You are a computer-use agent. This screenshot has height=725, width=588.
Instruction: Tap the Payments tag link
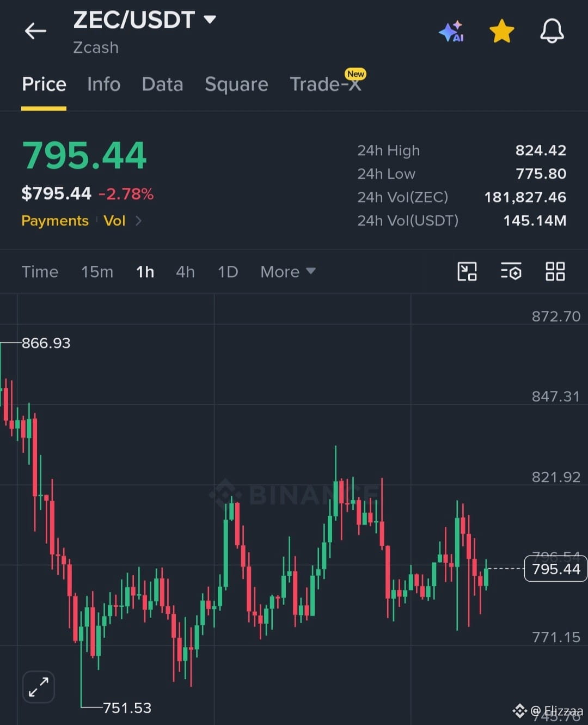point(55,221)
